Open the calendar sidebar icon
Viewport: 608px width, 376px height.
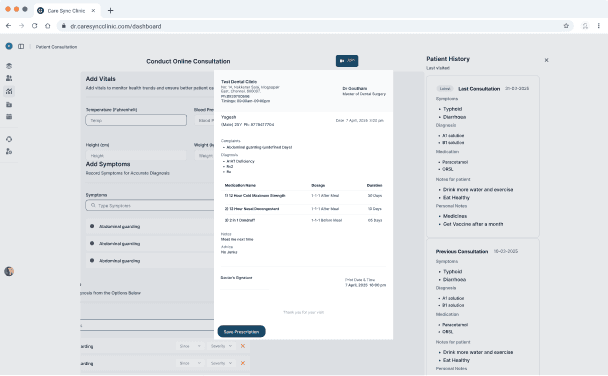coord(9,117)
